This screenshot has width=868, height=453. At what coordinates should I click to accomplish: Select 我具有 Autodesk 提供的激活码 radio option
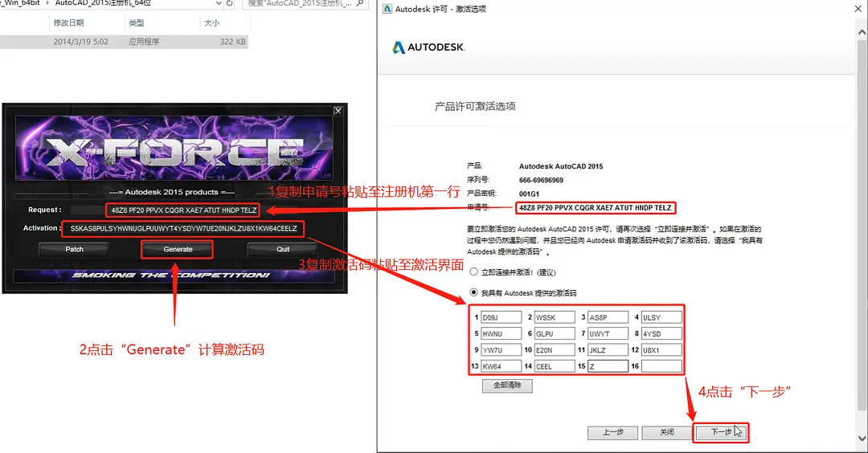pos(474,292)
